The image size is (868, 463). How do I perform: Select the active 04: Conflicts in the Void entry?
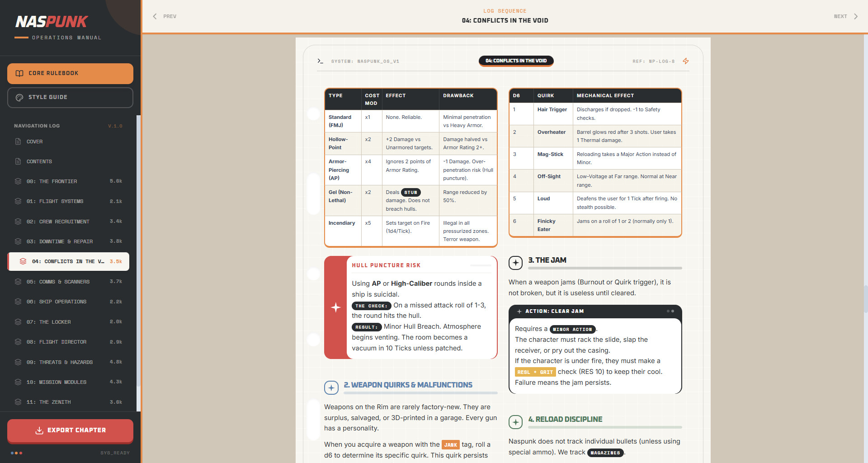[x=68, y=261]
